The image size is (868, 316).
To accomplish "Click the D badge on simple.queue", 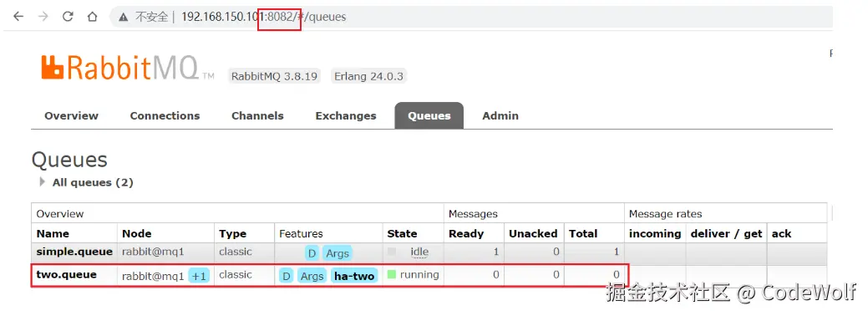I will tap(312, 253).
